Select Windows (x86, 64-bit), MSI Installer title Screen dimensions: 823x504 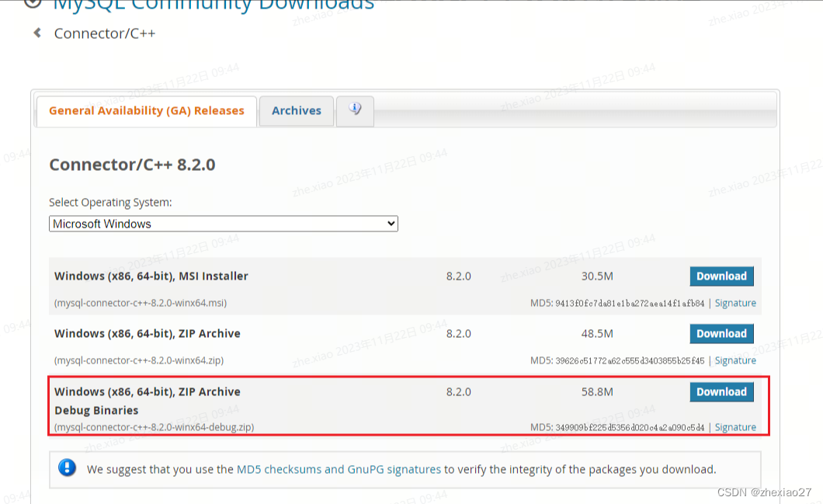click(151, 276)
